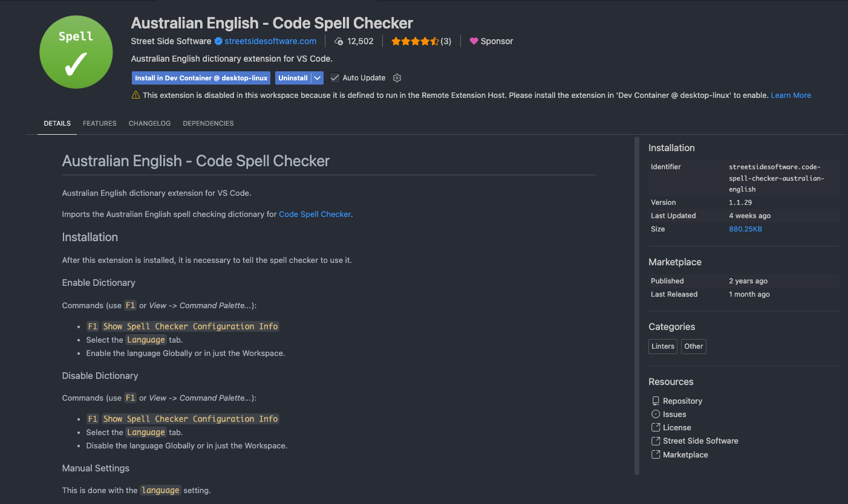This screenshot has height=504, width=848.
Task: Click the Sponsor heart icon
Action: tap(474, 41)
